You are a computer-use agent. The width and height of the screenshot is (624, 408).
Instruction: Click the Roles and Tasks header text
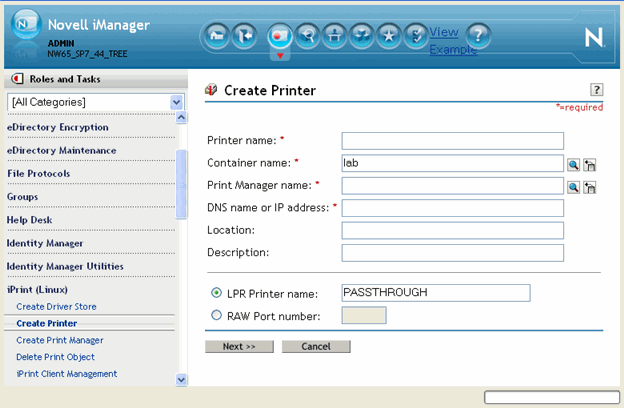pos(65,79)
